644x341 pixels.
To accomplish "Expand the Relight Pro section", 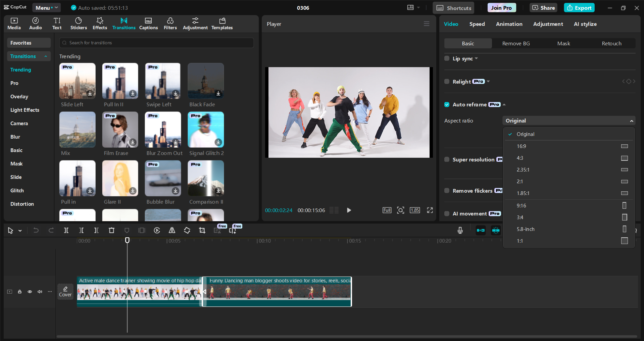I will (x=488, y=81).
